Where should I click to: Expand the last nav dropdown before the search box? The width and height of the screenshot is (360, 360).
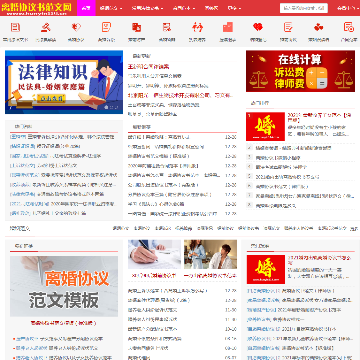tap(234, 8)
